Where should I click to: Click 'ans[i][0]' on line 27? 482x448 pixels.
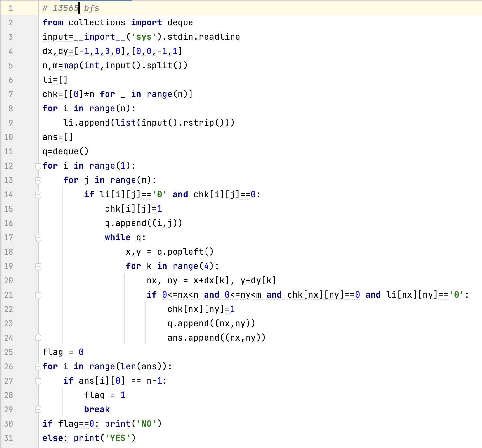pos(102,381)
